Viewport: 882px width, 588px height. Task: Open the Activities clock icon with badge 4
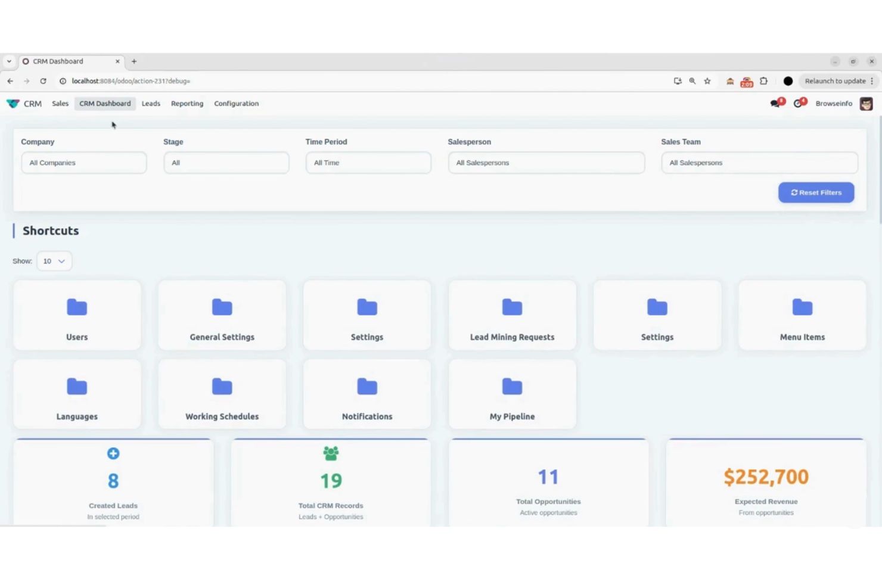pyautogui.click(x=799, y=103)
